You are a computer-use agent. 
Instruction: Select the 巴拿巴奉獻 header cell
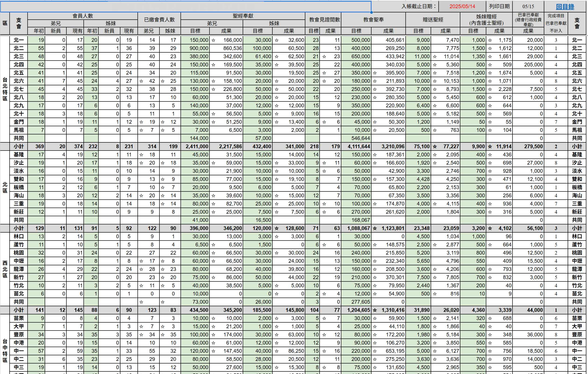[528, 20]
